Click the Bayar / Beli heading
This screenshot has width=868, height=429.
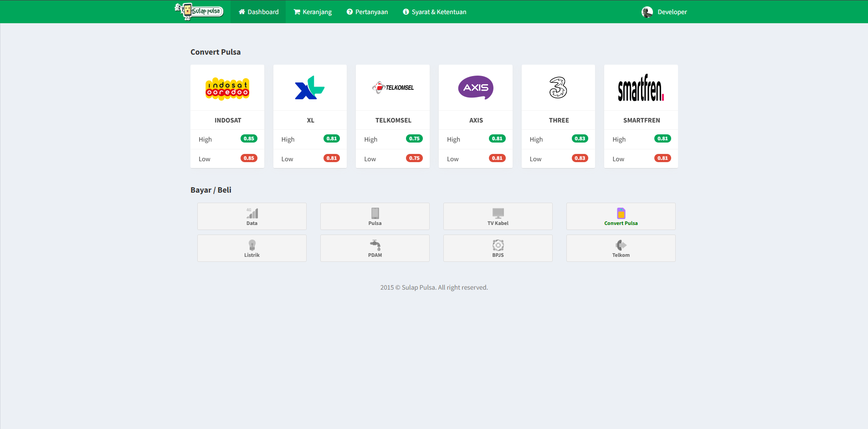click(x=211, y=190)
